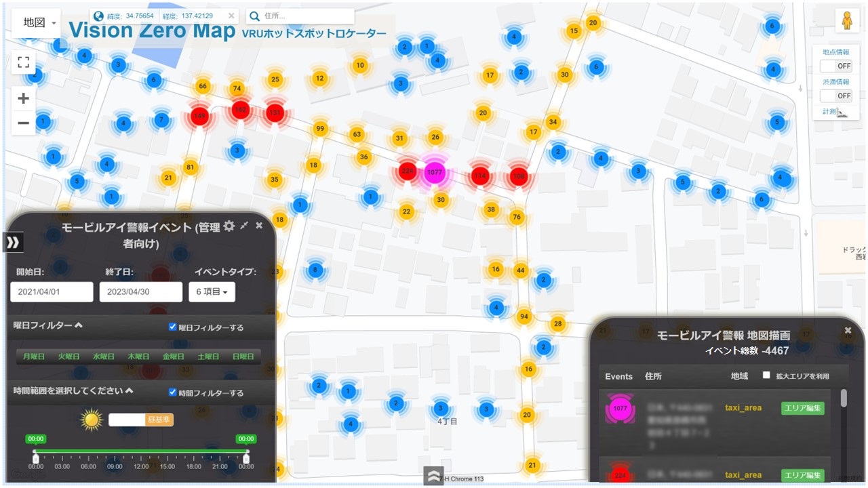This screenshot has width=868, height=488.
Task: Select red 224 hotspot on the map
Action: (407, 172)
